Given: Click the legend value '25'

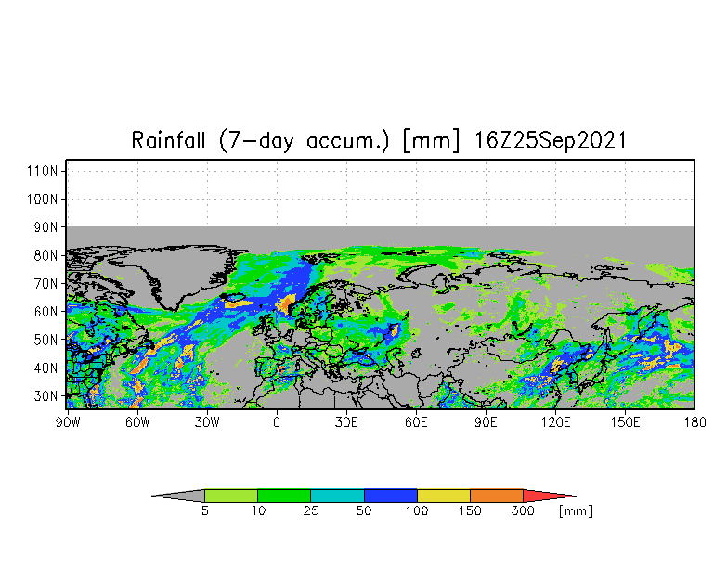Looking at the screenshot, I should 311,510.
